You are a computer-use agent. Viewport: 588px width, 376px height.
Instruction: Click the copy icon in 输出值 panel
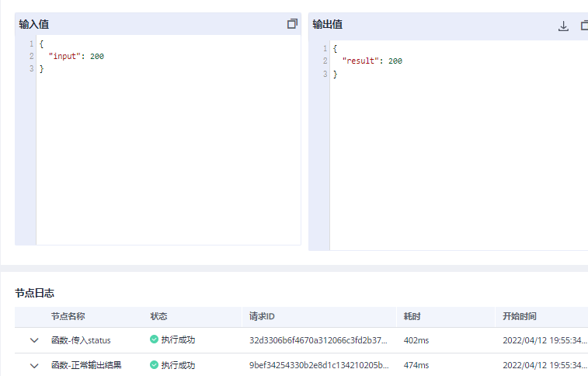click(x=584, y=26)
